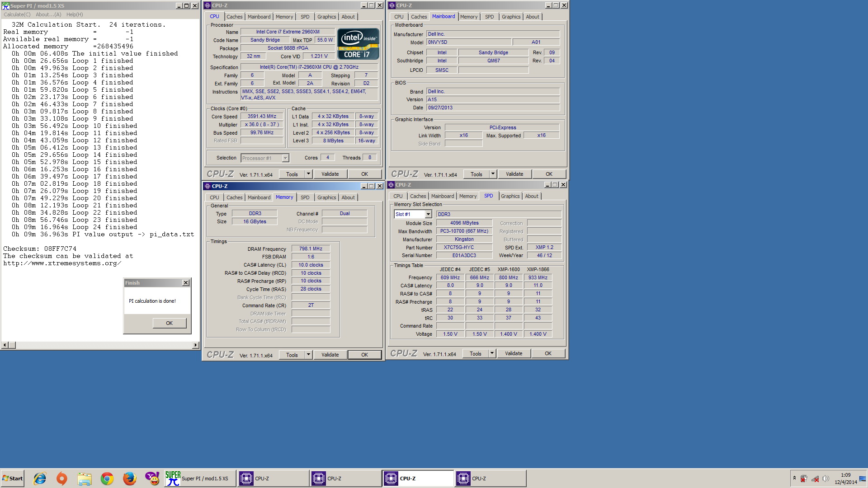Click Memory Size 16 GBytes value
Viewport: 868px width, 488px height.
point(255,221)
